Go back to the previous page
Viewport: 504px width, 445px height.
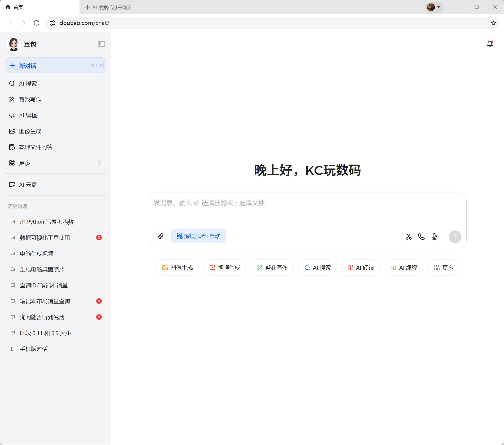[x=11, y=23]
